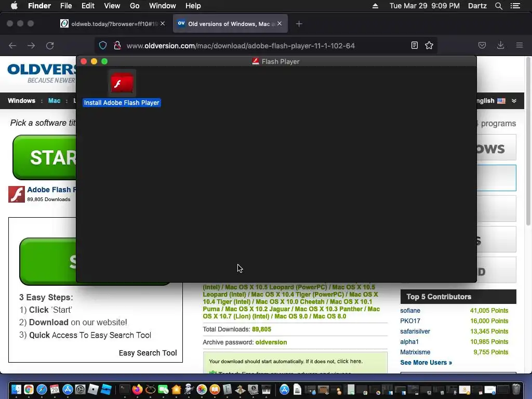Screen dimensions: 532x399
Task: Launch Automator from the dock
Action: pos(189,389)
